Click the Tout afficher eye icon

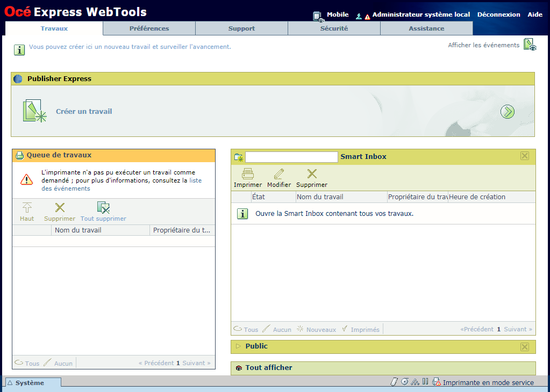pyautogui.click(x=239, y=368)
